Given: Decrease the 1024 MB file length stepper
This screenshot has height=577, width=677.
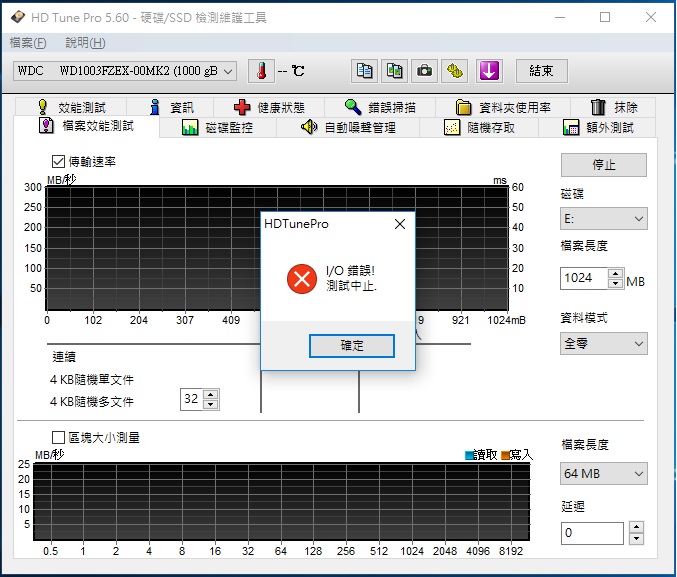Looking at the screenshot, I should (615, 283).
